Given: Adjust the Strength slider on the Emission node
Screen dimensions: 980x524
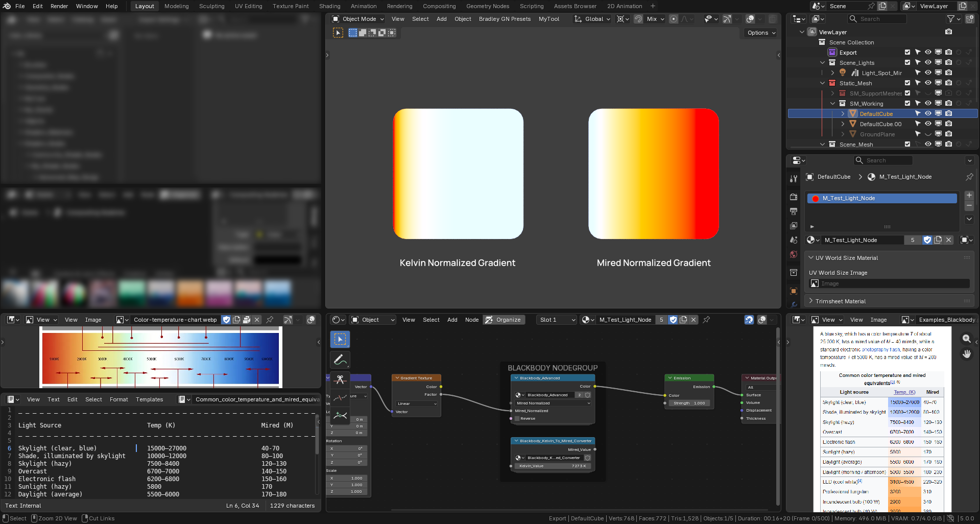Looking at the screenshot, I should 689,403.
